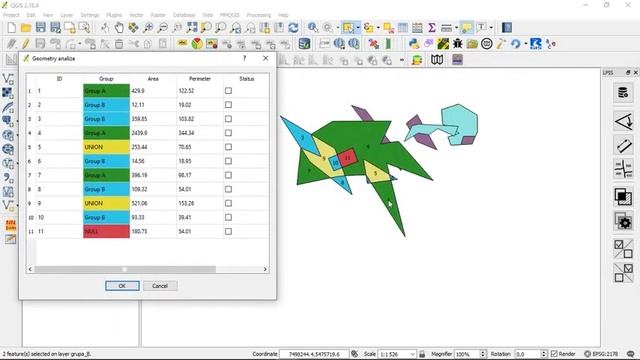Check the Status box for row 7
This screenshot has width=640, height=360.
point(229,175)
